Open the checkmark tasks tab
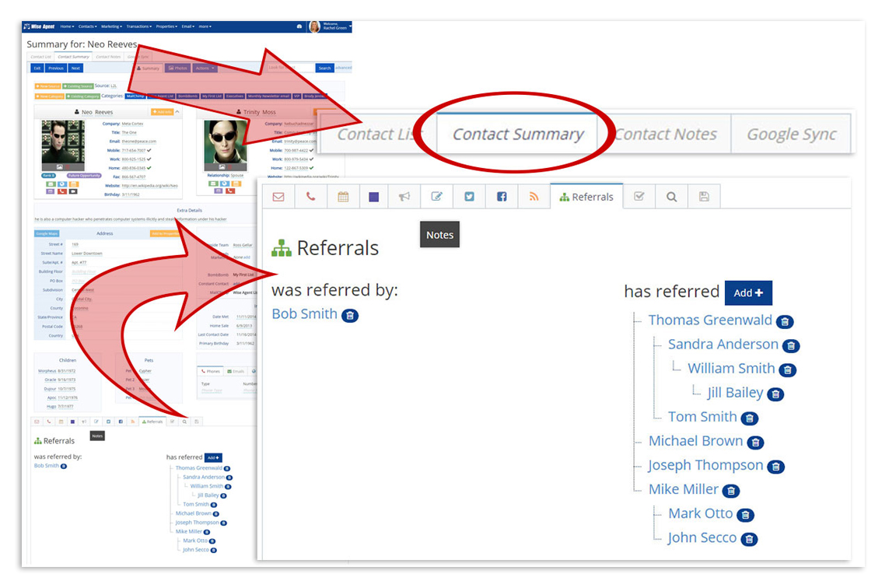Screen dimensions: 882x588 [x=639, y=197]
